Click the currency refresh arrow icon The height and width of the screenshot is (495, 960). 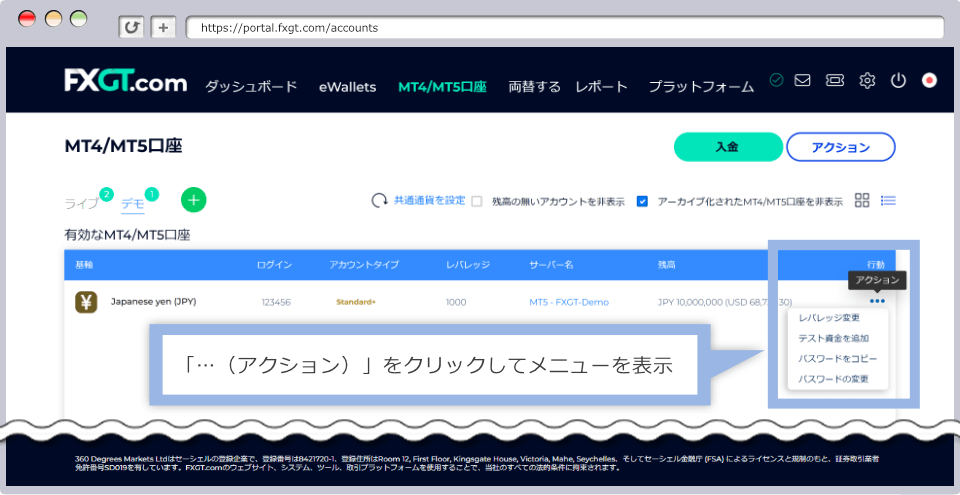(x=380, y=200)
